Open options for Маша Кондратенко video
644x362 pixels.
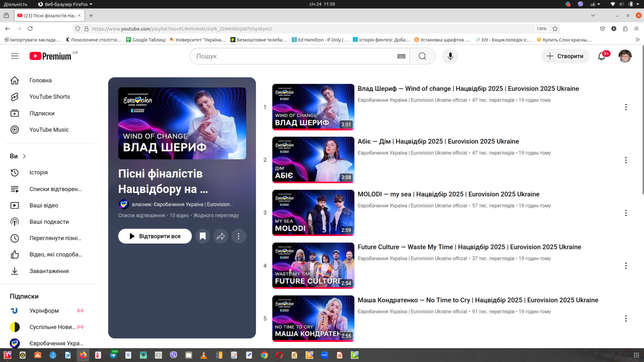coord(626,319)
